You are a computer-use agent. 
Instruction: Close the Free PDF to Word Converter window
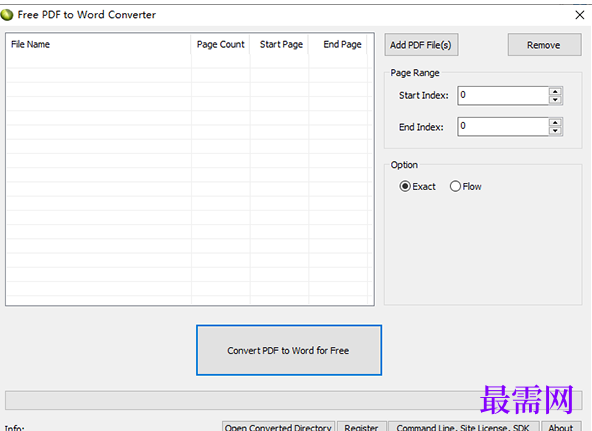(580, 15)
